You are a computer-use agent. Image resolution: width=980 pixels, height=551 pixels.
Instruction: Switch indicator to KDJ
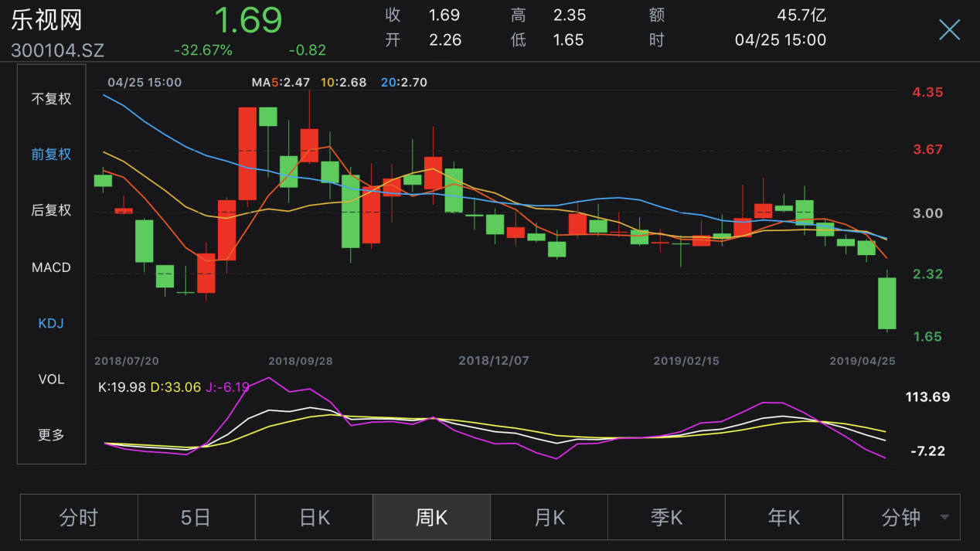[51, 323]
